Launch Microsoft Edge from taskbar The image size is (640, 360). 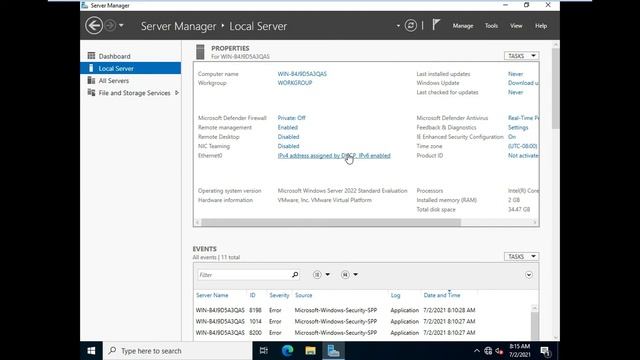(287, 351)
